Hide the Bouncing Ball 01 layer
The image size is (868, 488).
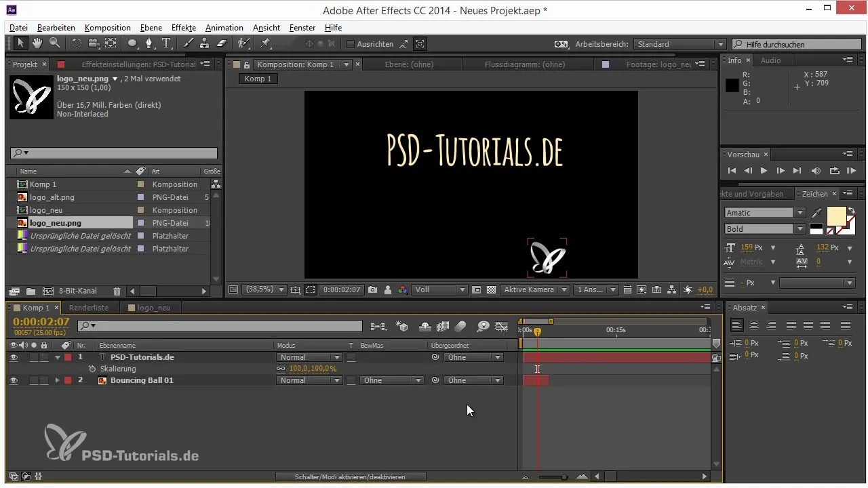click(14, 380)
